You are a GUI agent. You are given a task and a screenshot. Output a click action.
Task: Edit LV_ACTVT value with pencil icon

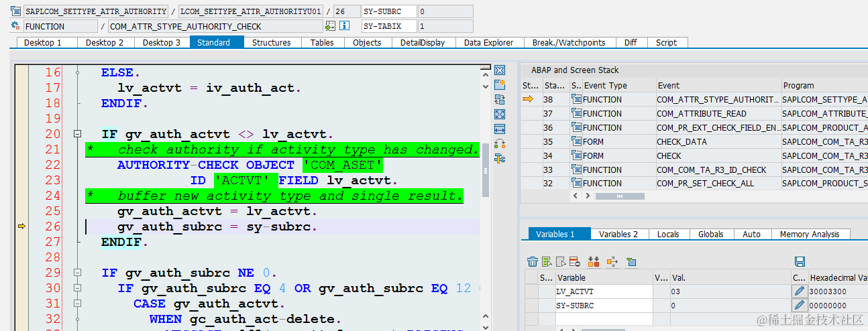800,291
